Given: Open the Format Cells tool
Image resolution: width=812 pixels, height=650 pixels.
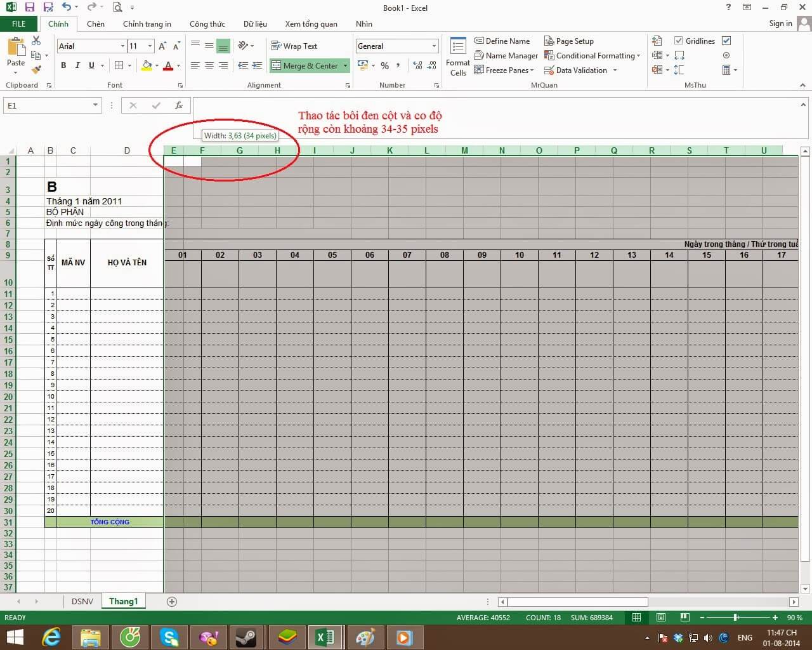Looking at the screenshot, I should click(457, 56).
